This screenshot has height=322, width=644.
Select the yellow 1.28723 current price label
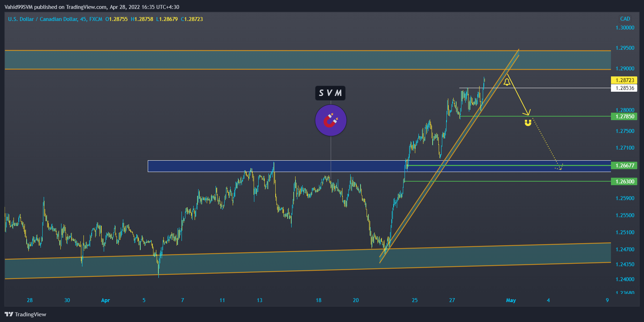(x=624, y=80)
